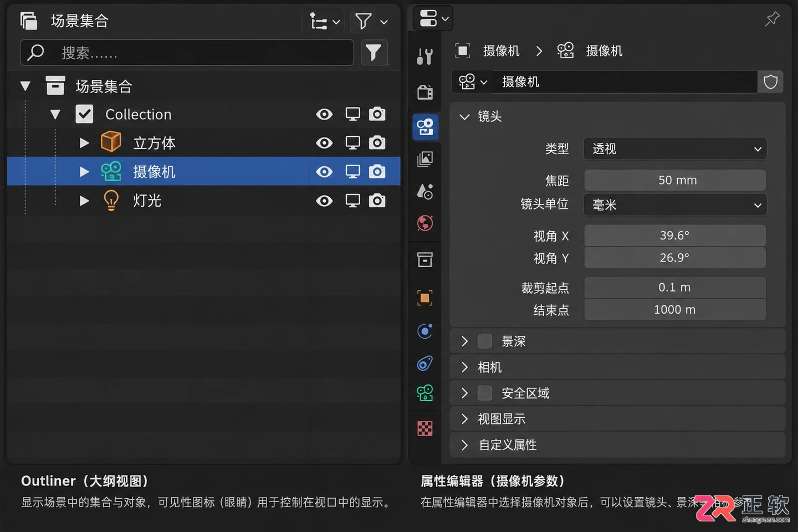
Task: Collapse the 场景集合 tree root
Action: (x=25, y=86)
